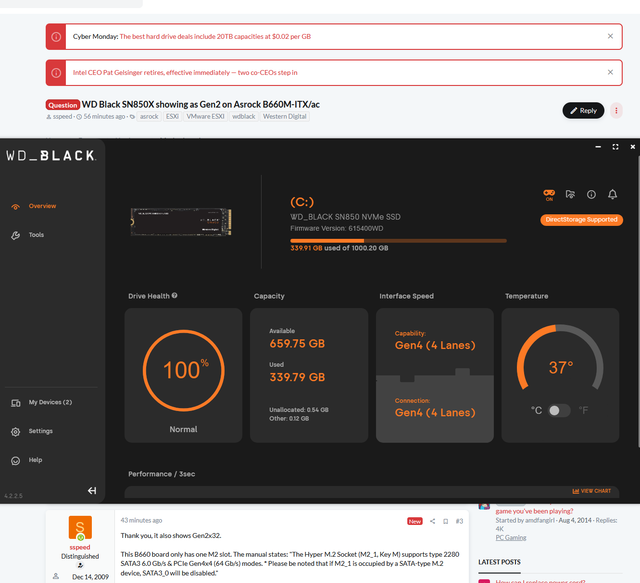The width and height of the screenshot is (640, 583).
Task: Click the Western Digital tag
Action: pyautogui.click(x=284, y=116)
